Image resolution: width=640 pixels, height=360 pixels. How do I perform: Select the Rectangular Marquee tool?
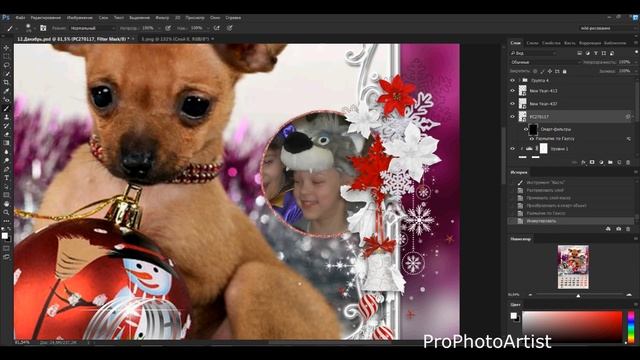point(6,57)
